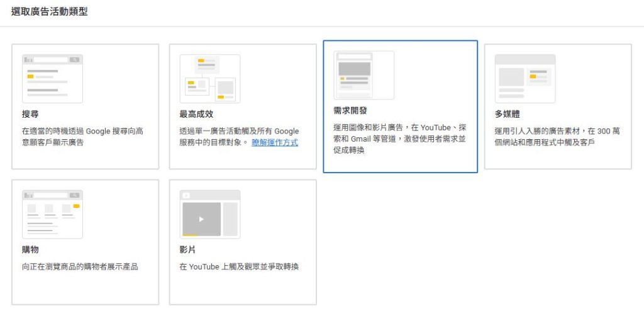Screen dimensions: 644x313
Task: Click the 購物 campaign illustration icon
Action: click(x=52, y=214)
